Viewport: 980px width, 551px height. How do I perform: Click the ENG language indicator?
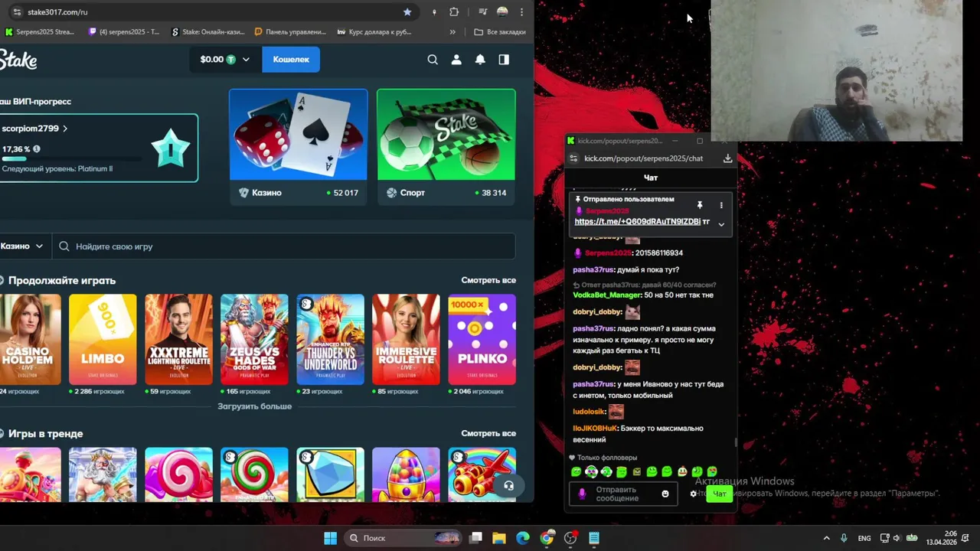(x=864, y=539)
